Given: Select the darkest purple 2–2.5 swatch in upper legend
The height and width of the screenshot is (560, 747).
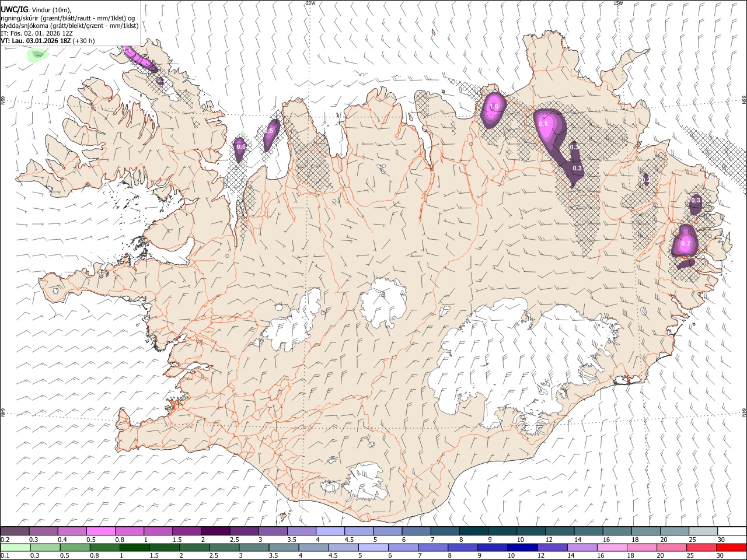Looking at the screenshot, I should pos(215,531).
